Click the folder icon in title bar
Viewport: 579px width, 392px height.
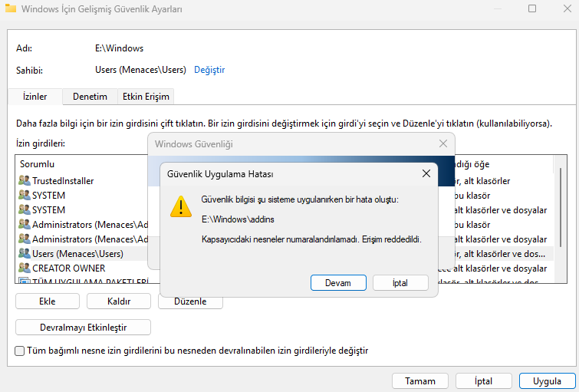[x=11, y=8]
